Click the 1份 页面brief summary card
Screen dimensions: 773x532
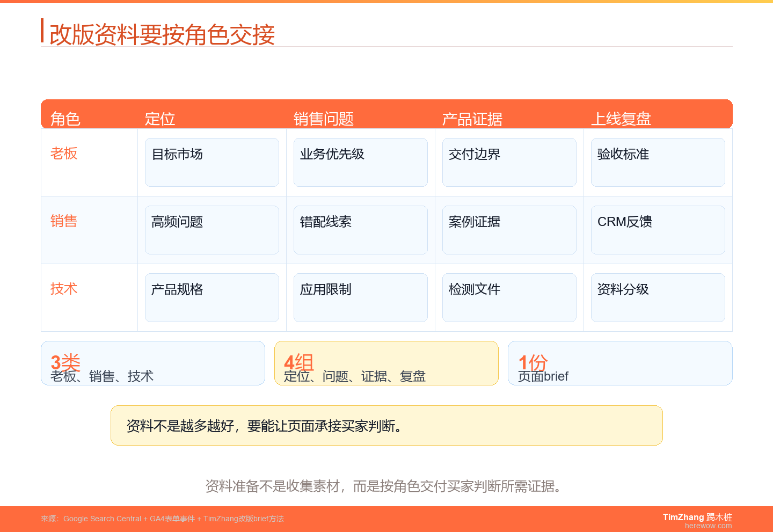coord(620,363)
